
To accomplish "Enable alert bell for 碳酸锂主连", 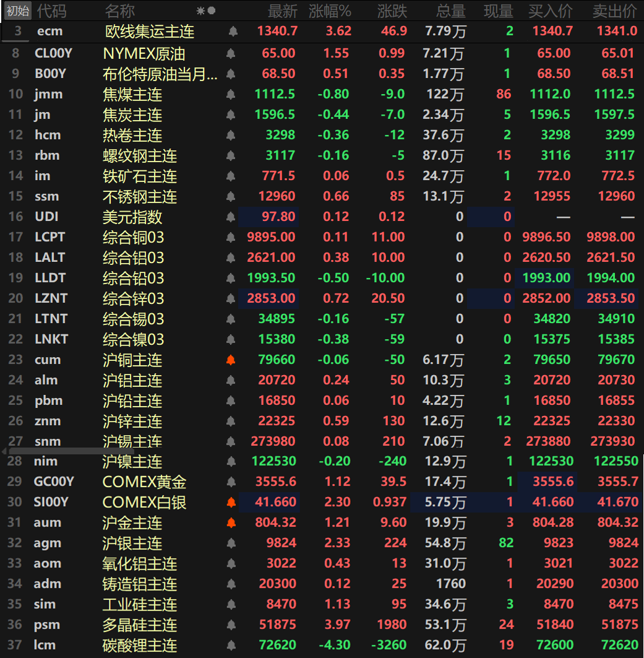I will (231, 646).
